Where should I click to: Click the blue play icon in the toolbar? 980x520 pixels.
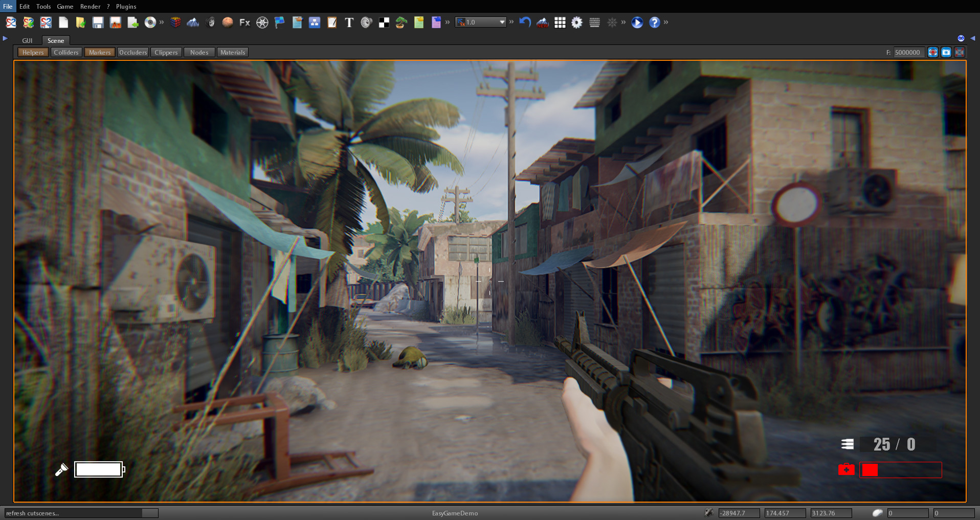tap(637, 22)
